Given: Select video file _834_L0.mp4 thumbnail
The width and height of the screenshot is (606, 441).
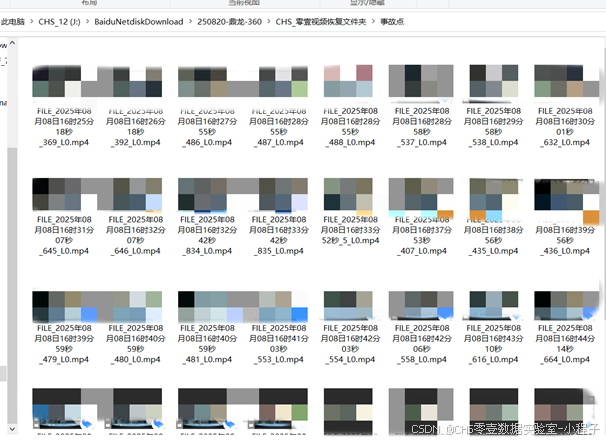Looking at the screenshot, I should pyautogui.click(x=202, y=194).
